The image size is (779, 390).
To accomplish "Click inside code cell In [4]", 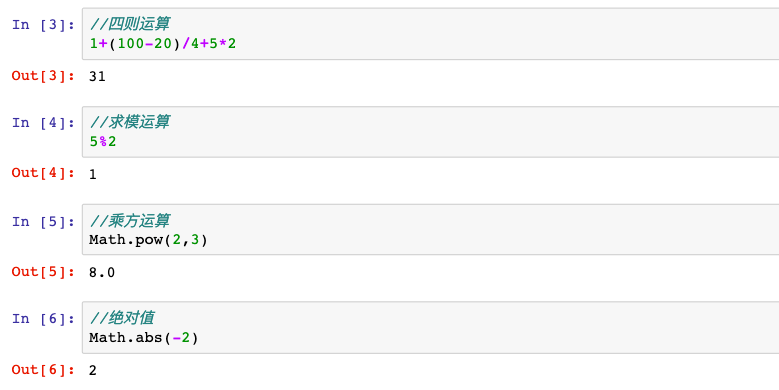I will 431,132.
